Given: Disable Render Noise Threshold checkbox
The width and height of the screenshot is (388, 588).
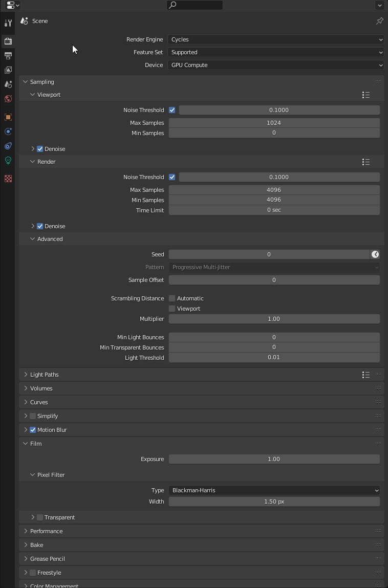Looking at the screenshot, I should click(x=172, y=177).
